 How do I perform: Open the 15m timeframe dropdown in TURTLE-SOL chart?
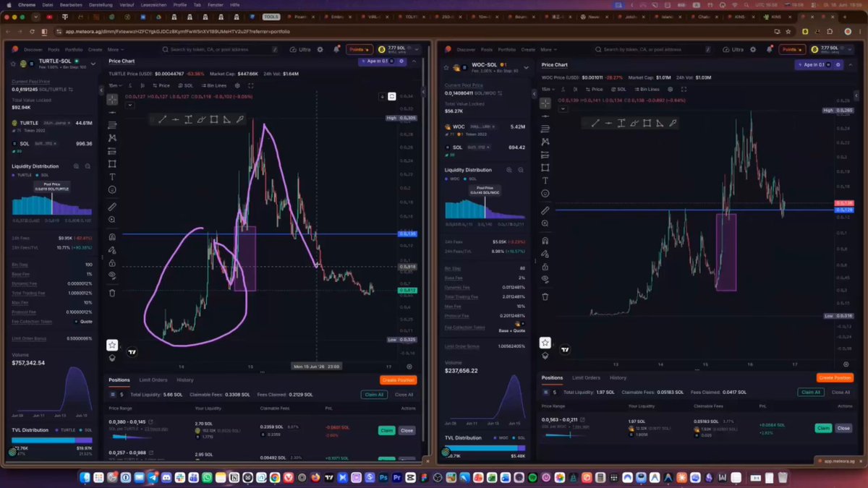point(115,85)
